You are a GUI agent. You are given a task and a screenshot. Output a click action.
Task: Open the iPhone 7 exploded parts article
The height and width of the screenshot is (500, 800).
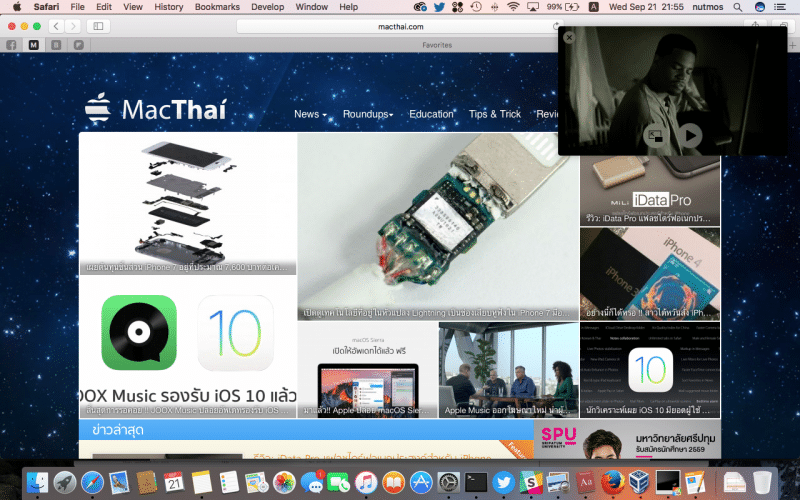tap(188, 204)
